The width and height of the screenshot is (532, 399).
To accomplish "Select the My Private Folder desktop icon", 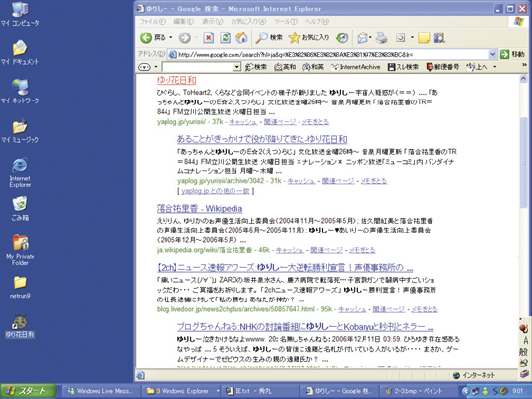I will [20, 250].
